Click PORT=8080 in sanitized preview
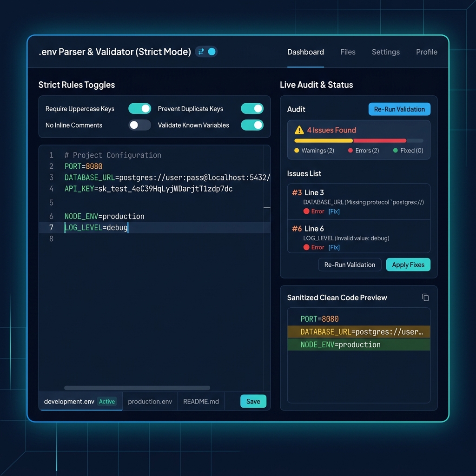Viewport: 476px width, 476px height. 319,319
